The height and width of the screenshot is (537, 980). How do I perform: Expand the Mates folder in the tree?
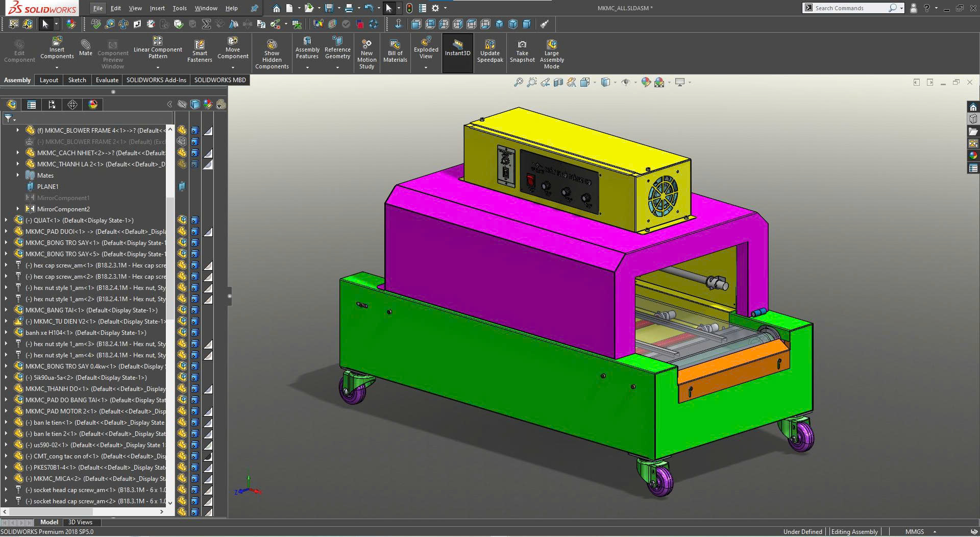click(18, 175)
